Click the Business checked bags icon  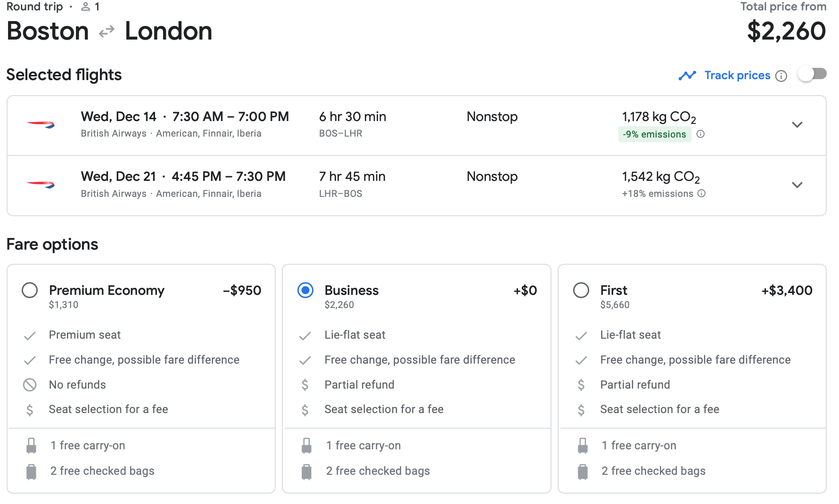click(306, 471)
